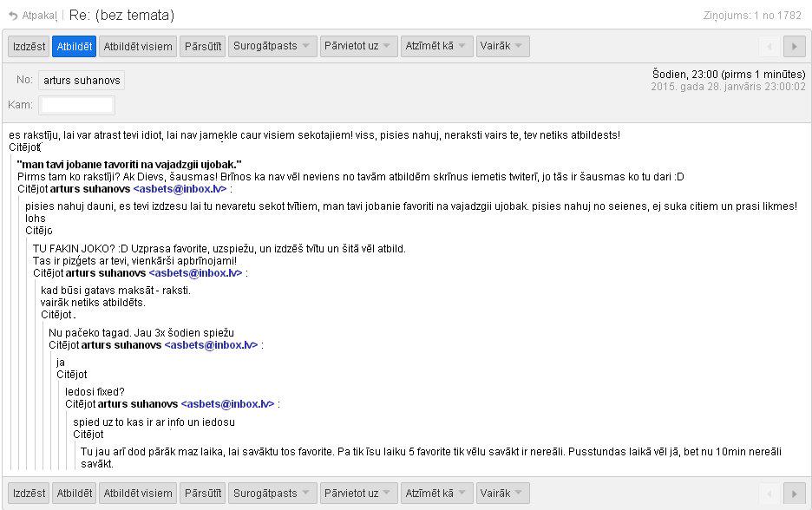
Task: Click line 'TU FAKIN JOKO? :D Uzprasa favorite'
Action: click(x=219, y=249)
